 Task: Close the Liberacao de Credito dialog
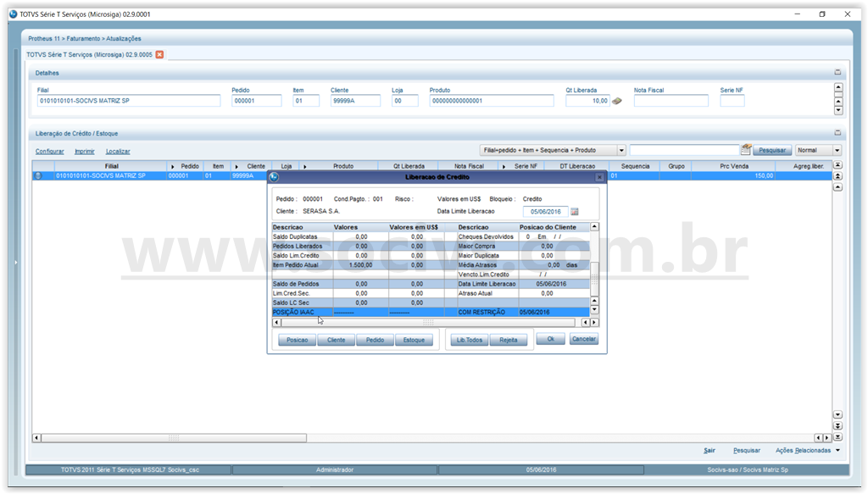599,177
